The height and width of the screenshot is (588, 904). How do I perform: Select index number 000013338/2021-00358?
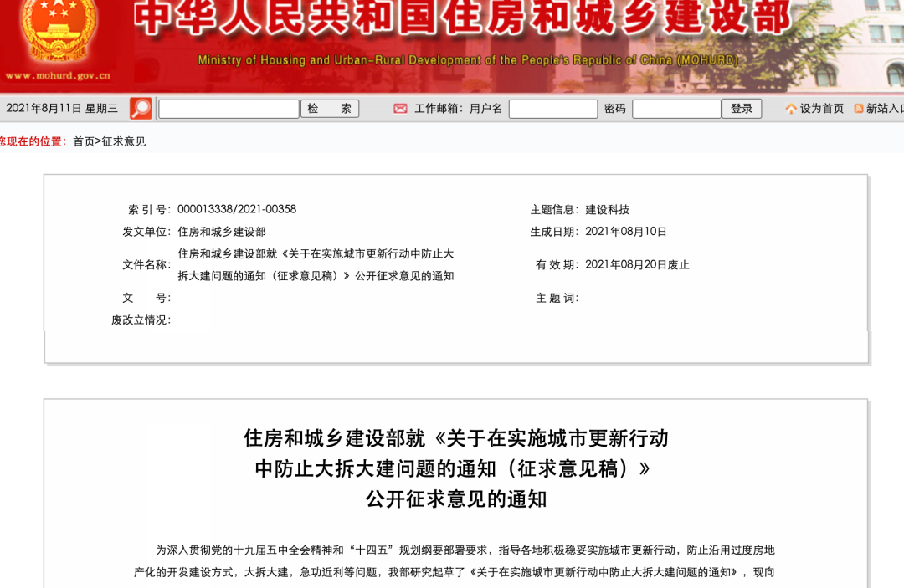click(x=237, y=210)
